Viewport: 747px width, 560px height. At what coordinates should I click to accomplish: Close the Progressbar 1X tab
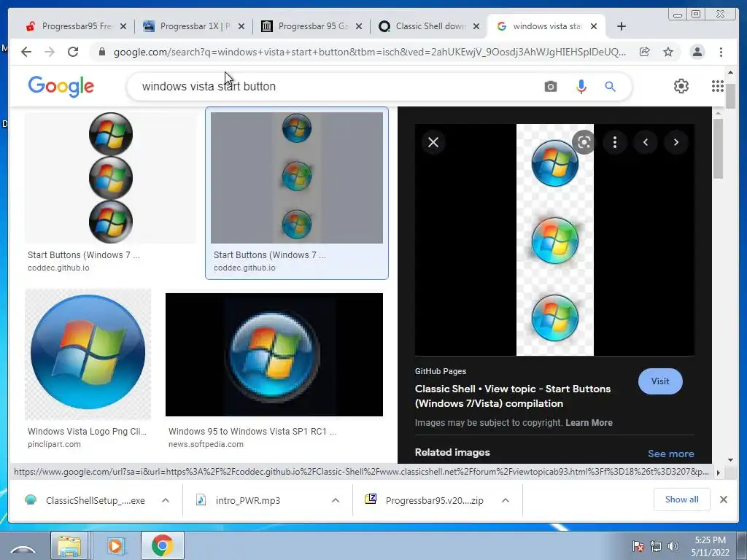coord(241,27)
